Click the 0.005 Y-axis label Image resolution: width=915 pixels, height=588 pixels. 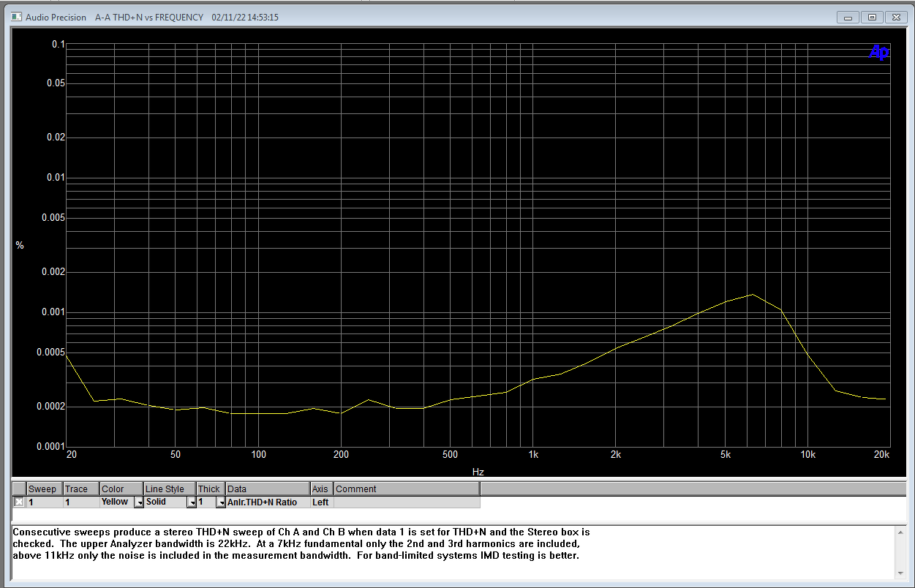pos(53,218)
